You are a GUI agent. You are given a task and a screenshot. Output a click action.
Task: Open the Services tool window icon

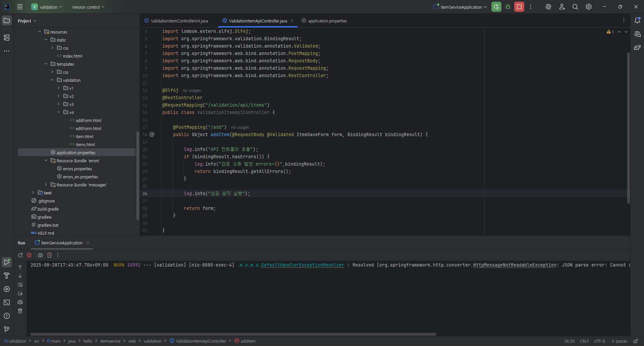[7, 289]
